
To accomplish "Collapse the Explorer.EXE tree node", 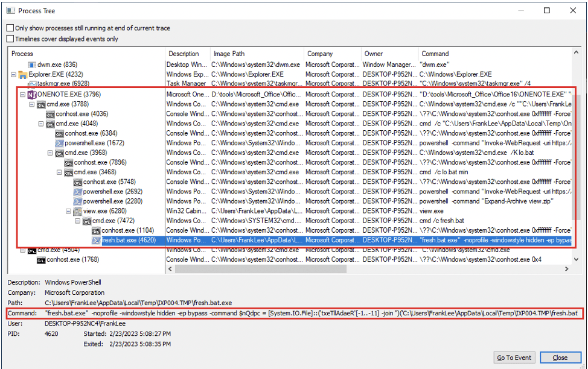I will pos(13,75).
